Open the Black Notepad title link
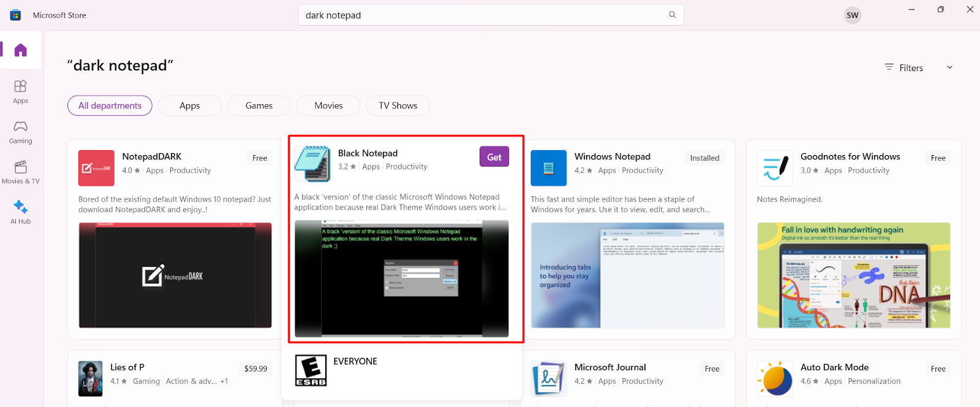This screenshot has width=980, height=407. 368,153
